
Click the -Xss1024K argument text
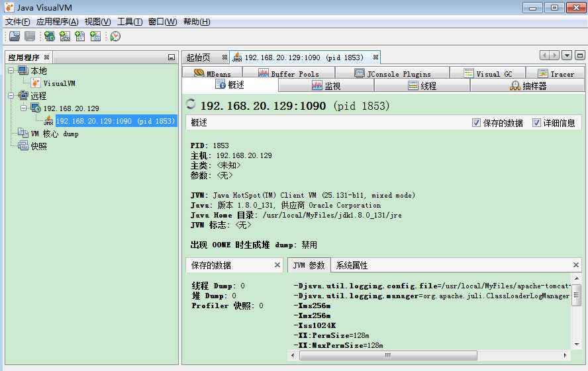click(x=315, y=325)
